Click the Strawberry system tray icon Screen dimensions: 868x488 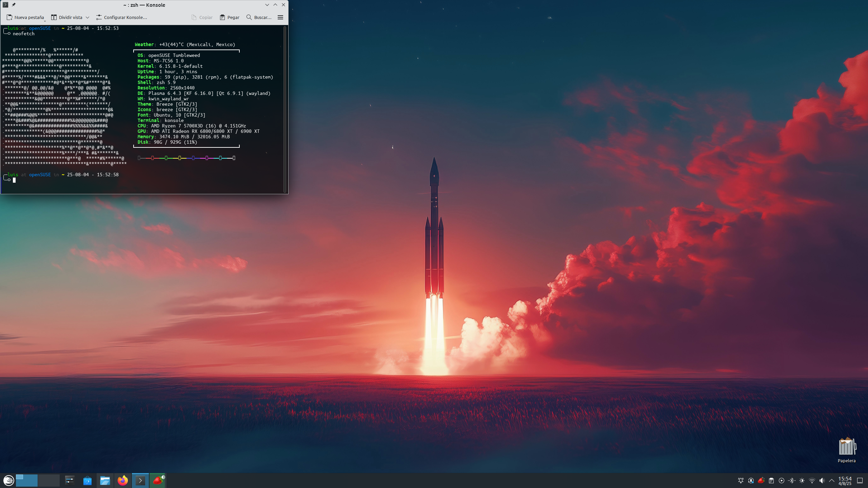click(761, 481)
